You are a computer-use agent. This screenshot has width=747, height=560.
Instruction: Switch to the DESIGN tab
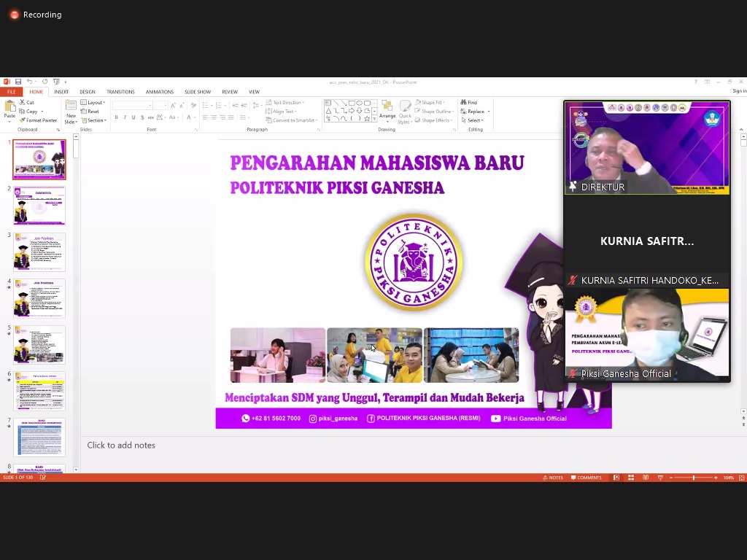88,92
